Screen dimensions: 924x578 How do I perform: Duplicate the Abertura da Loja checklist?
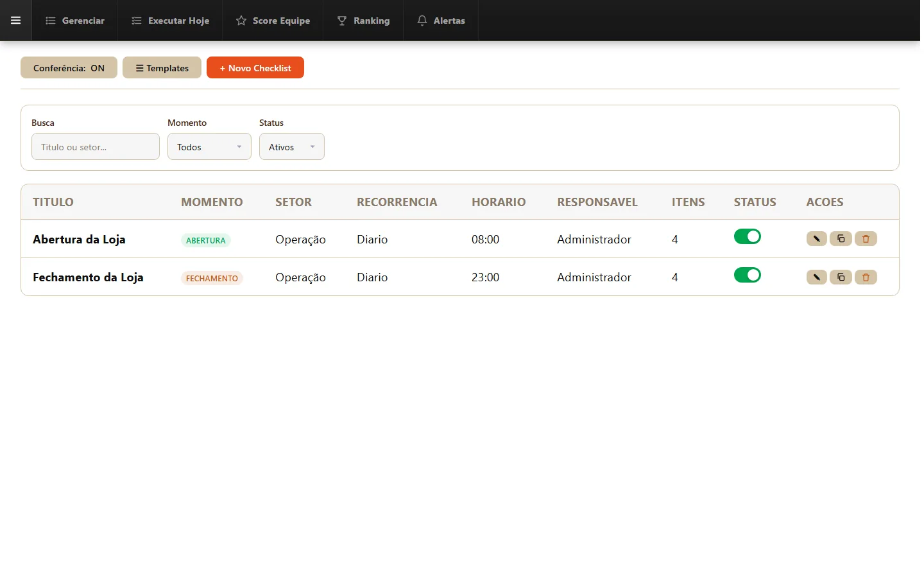(x=841, y=239)
